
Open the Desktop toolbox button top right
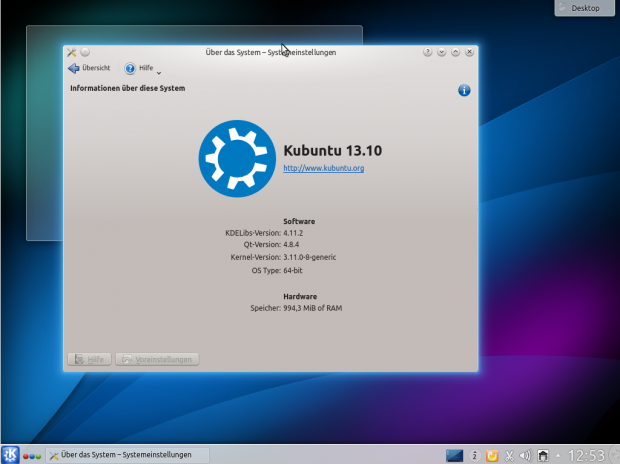584,8
